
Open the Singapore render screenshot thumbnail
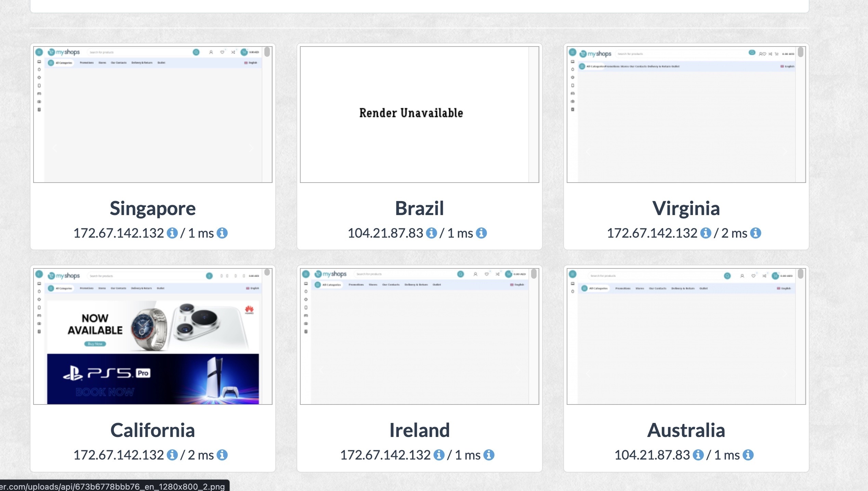pos(153,115)
